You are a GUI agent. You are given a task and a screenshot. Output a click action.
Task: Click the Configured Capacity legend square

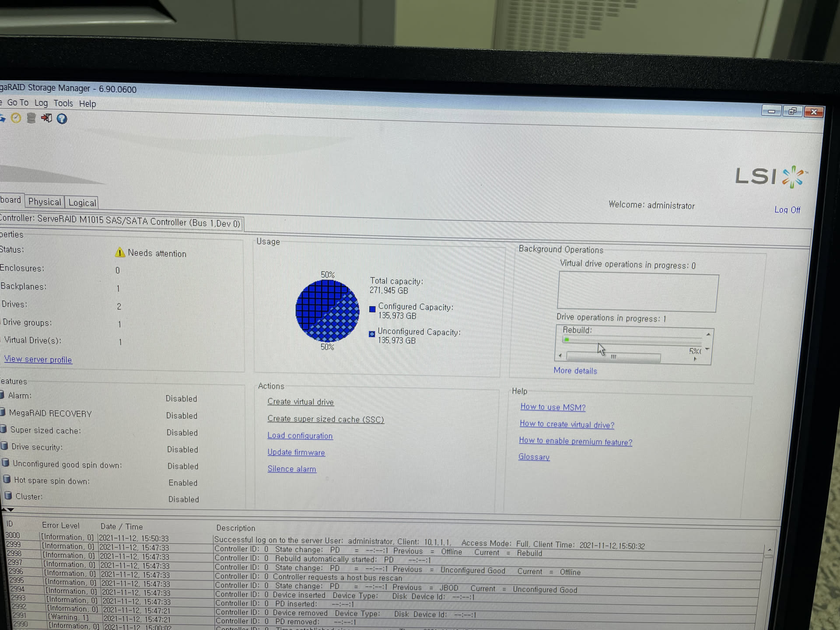point(372,309)
